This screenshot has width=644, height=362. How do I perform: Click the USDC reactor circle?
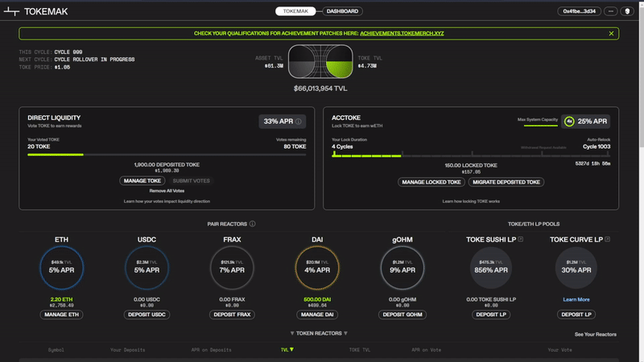(x=147, y=268)
